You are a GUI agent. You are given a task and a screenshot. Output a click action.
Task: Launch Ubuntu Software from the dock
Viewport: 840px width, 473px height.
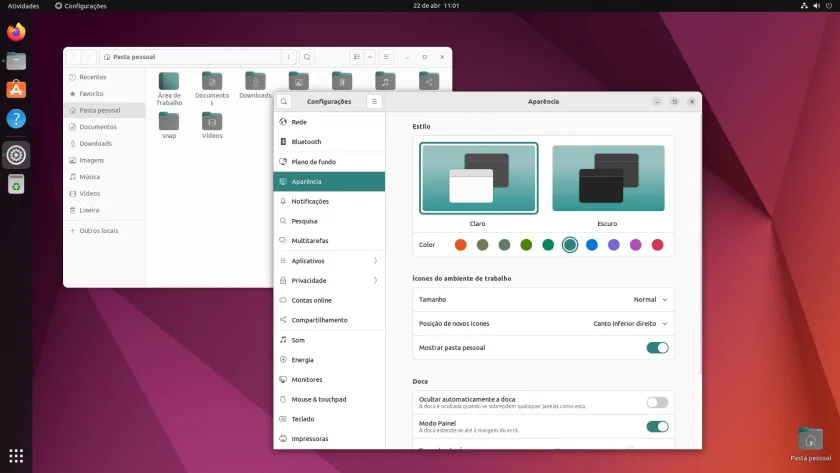[16, 89]
